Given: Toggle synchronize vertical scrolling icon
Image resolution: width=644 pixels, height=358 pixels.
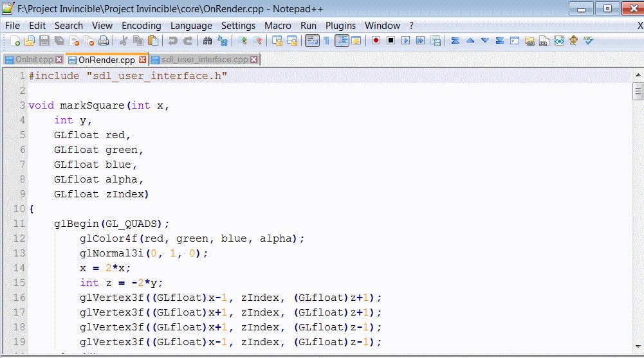Looking at the screenshot, I should coord(277,40).
